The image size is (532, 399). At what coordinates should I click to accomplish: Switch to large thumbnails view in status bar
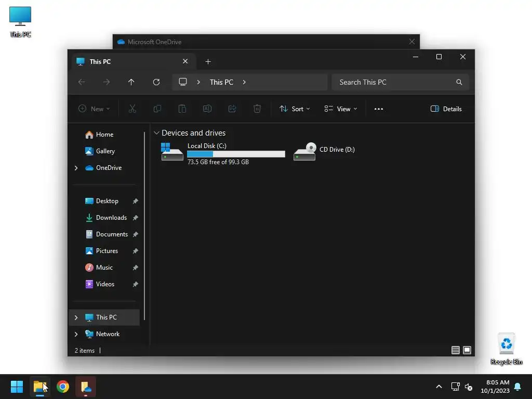(x=467, y=350)
